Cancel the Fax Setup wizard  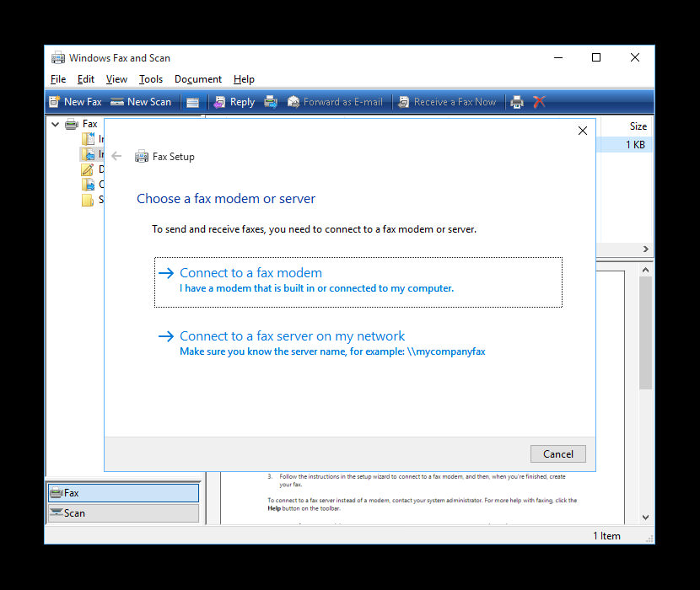coord(557,453)
